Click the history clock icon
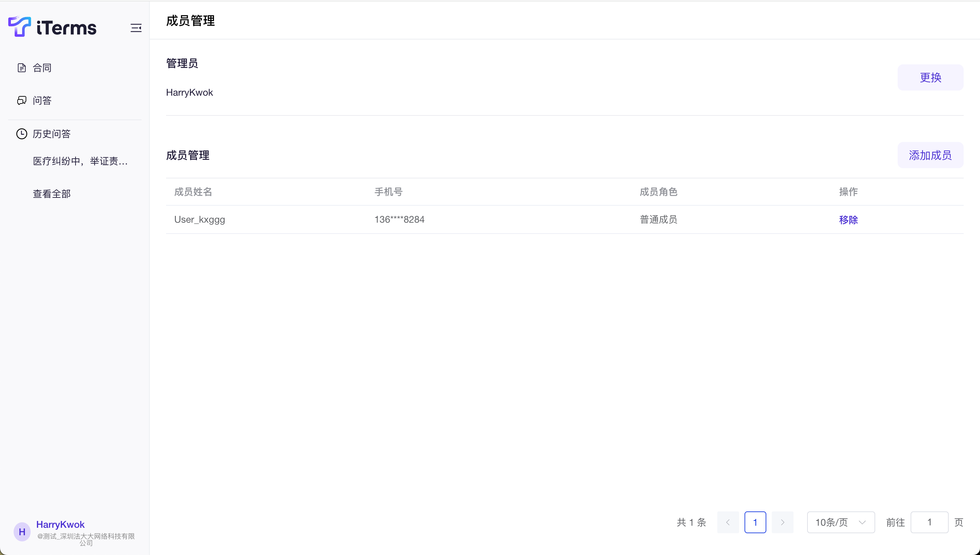Viewport: 980px width, 555px height. [22, 134]
